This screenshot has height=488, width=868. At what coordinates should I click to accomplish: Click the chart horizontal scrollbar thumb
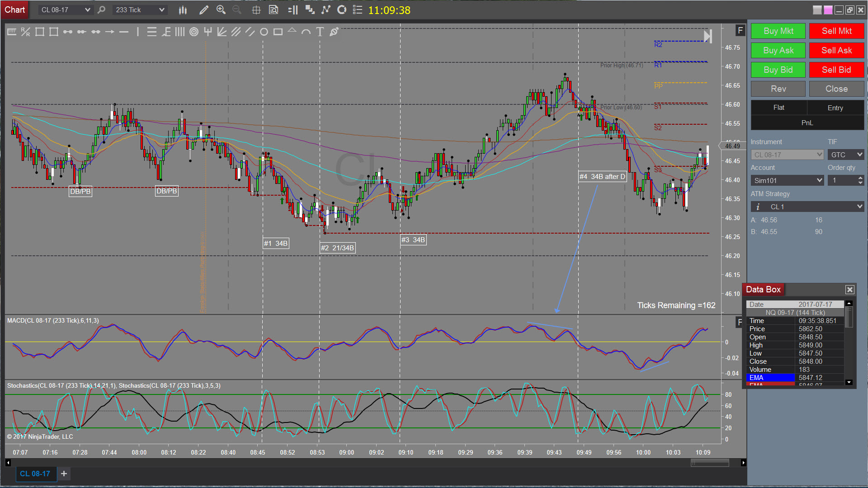[x=710, y=463]
